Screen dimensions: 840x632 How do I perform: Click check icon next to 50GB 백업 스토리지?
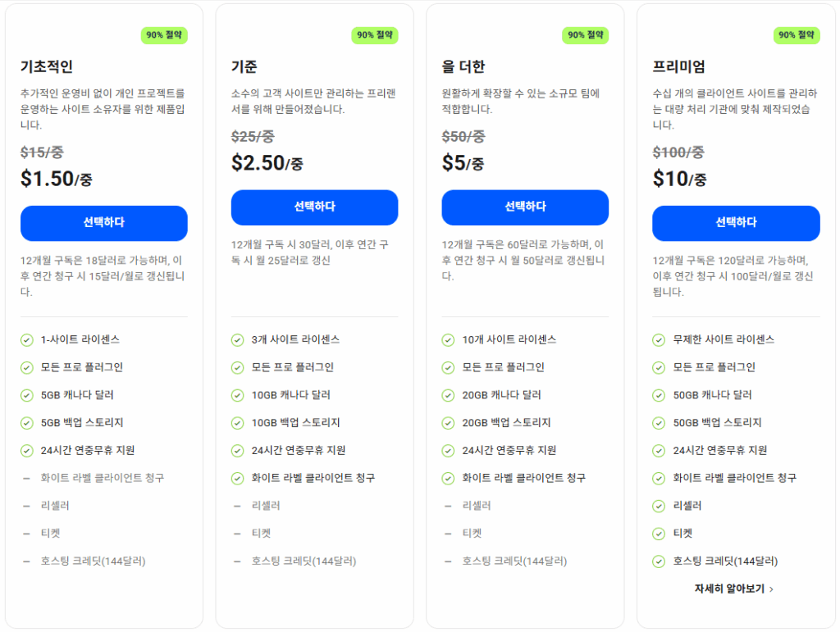[659, 423]
